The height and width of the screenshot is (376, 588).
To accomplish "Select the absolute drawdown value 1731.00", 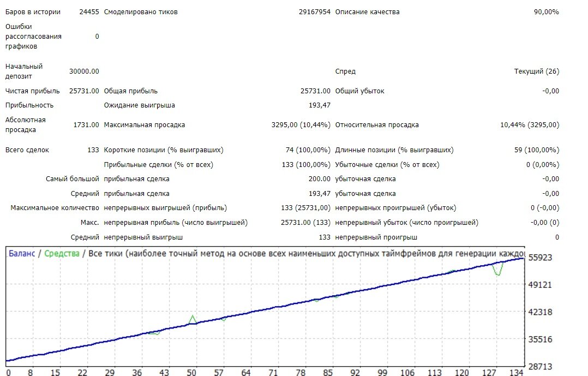I will click(x=86, y=124).
